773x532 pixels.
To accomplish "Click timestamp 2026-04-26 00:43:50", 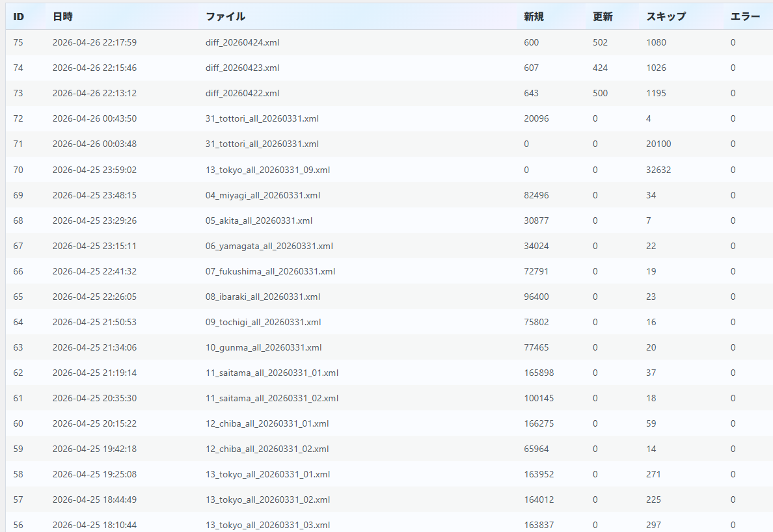I will (x=94, y=119).
